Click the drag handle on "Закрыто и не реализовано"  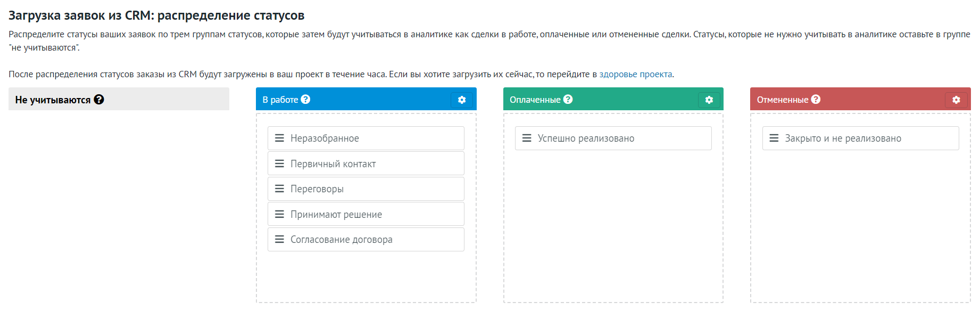[x=774, y=138]
